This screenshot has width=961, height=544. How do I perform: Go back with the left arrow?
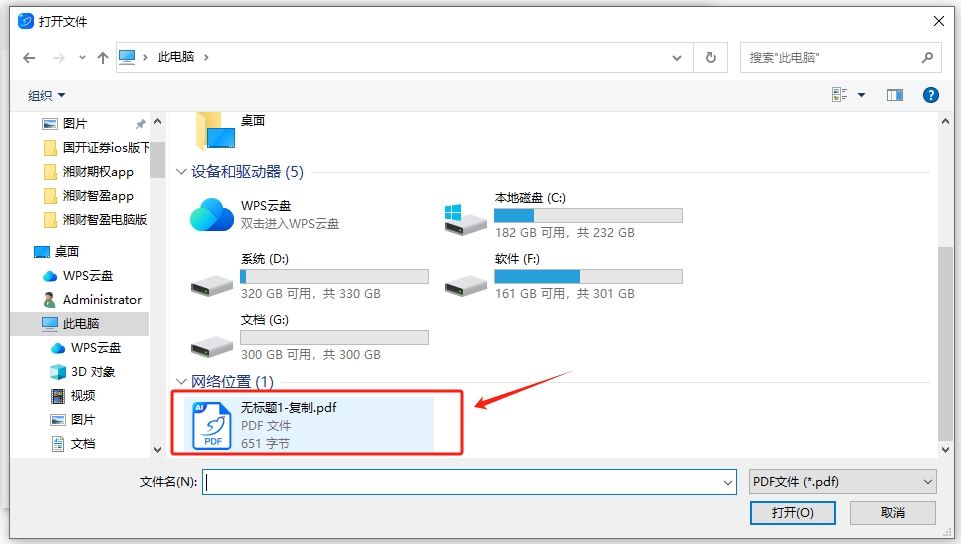point(29,58)
